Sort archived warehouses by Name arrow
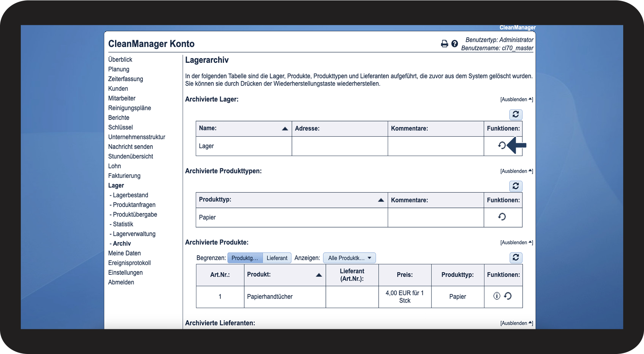This screenshot has width=644, height=354. pos(285,129)
